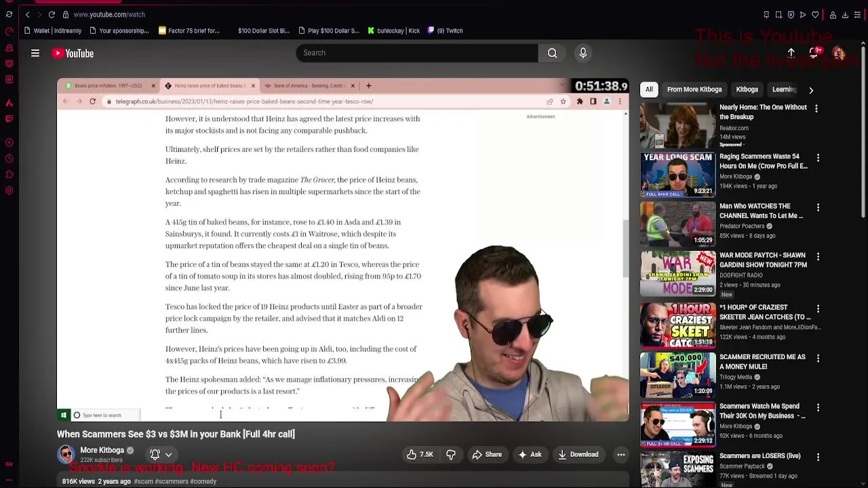The height and width of the screenshot is (488, 868).
Task: Click the Download button
Action: click(578, 455)
